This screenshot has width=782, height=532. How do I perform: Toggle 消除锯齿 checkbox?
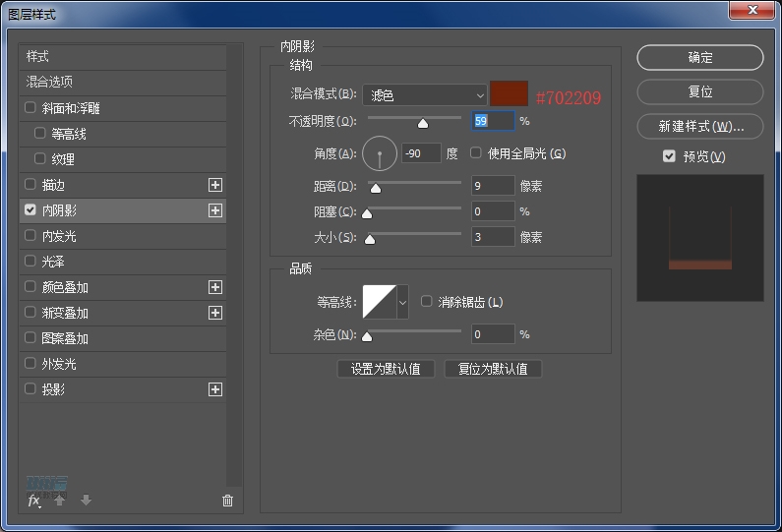[426, 301]
